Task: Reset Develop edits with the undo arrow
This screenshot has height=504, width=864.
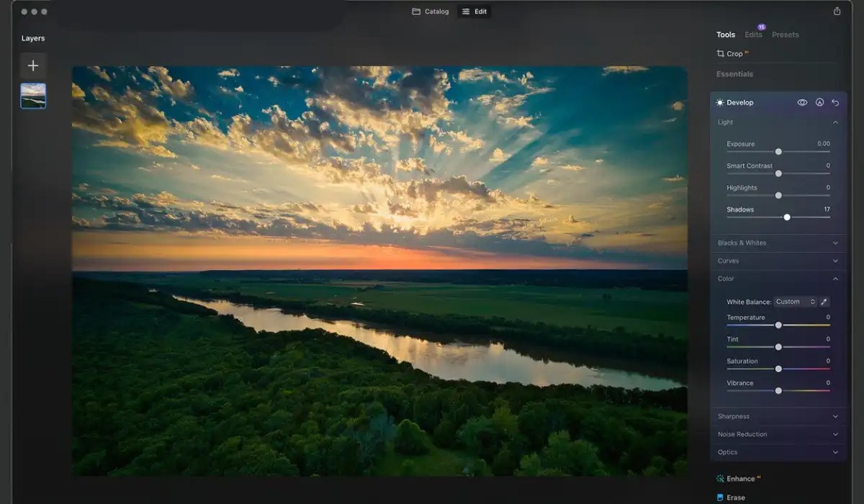Action: tap(834, 102)
